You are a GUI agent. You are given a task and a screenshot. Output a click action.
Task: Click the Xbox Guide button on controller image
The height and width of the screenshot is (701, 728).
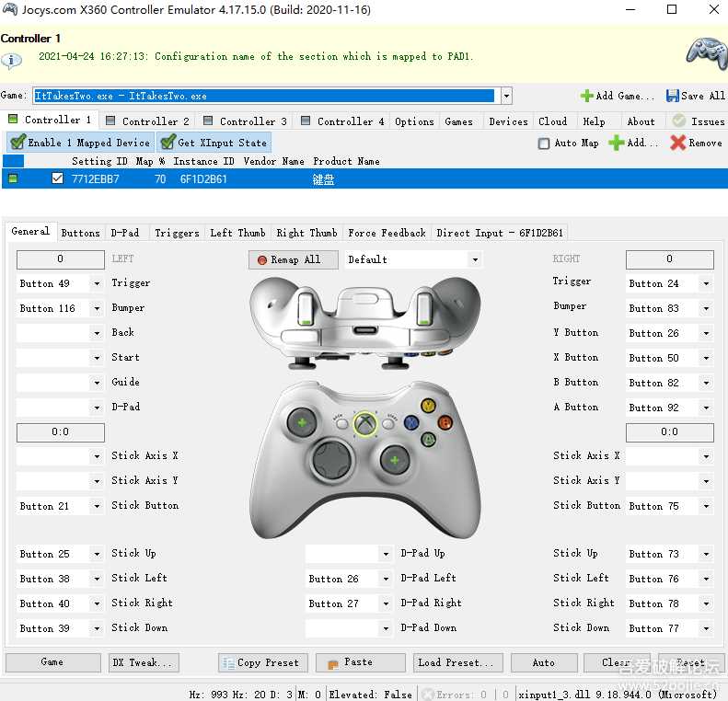pos(365,424)
